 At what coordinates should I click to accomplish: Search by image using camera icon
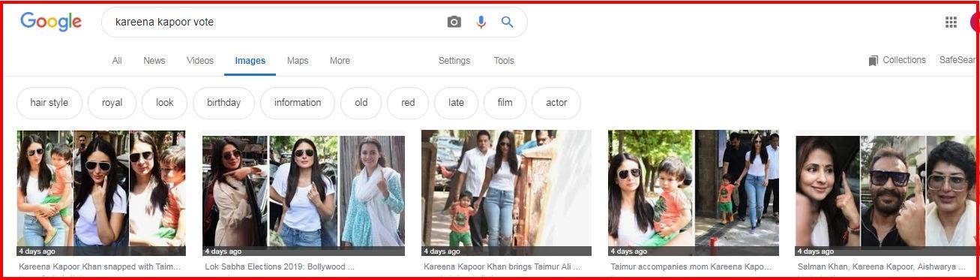pyautogui.click(x=454, y=23)
